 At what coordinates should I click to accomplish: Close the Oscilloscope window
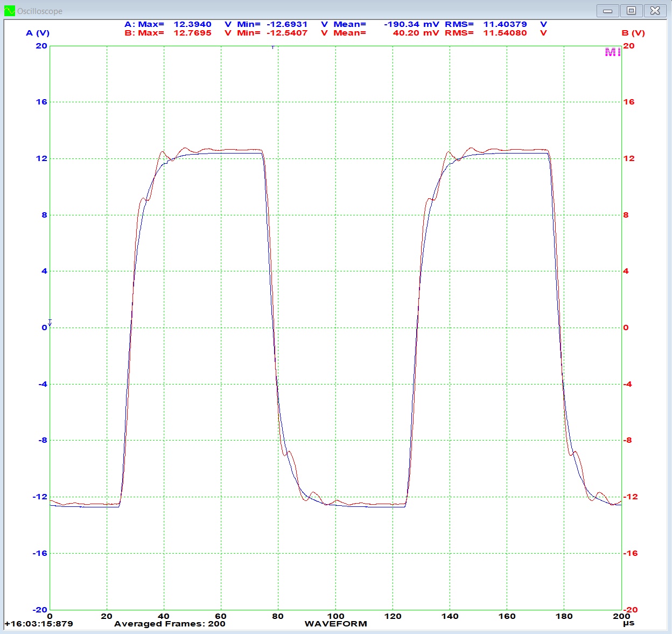pos(655,10)
